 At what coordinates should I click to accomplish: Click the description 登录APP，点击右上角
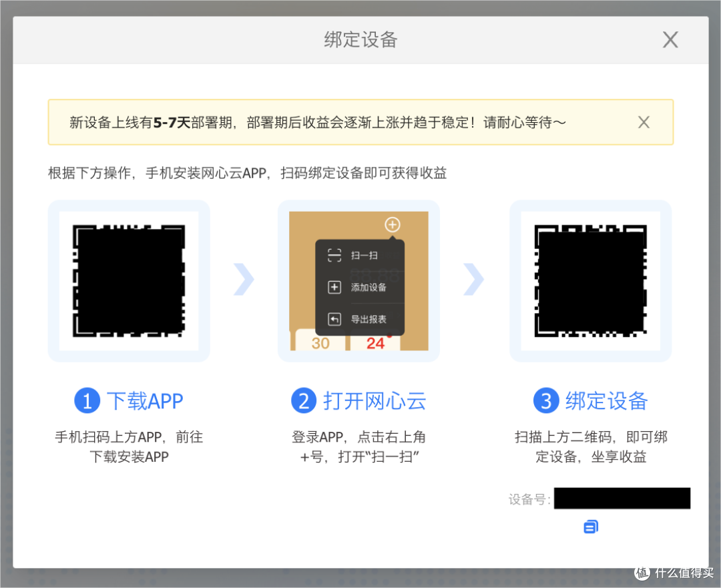[x=358, y=447]
